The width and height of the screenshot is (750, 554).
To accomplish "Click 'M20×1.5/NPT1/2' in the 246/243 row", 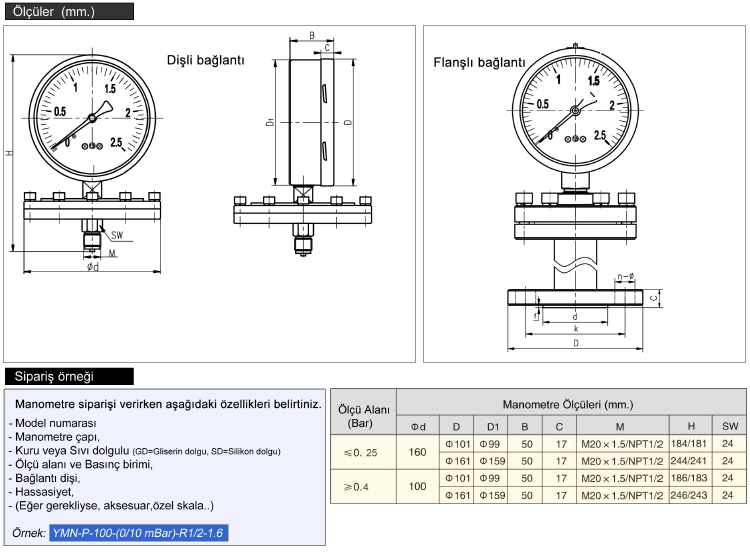I will 622,496.
